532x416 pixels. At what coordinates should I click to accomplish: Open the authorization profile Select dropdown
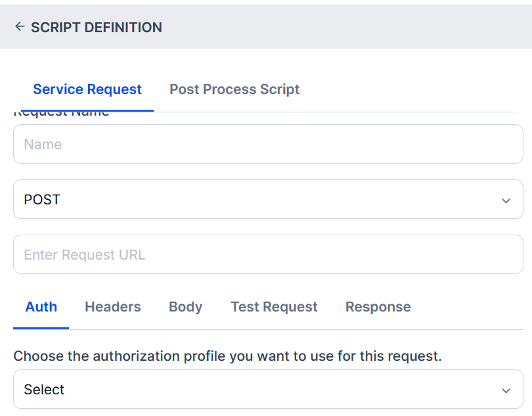[x=268, y=389]
